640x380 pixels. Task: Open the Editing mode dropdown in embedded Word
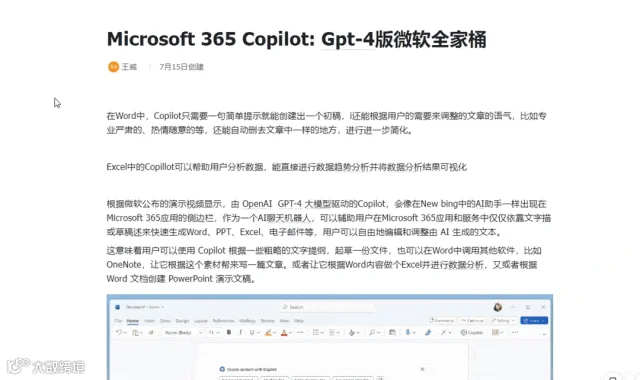[503, 320]
